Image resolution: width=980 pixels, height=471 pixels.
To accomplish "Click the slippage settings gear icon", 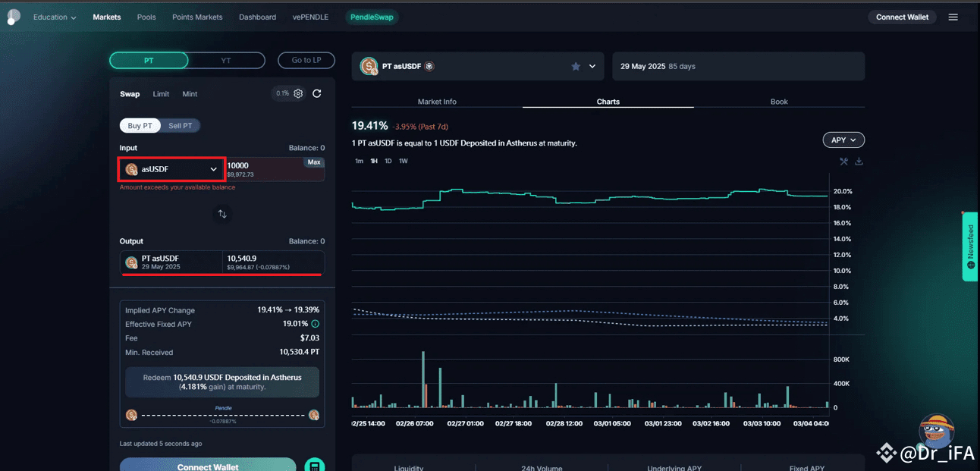I will coord(298,93).
